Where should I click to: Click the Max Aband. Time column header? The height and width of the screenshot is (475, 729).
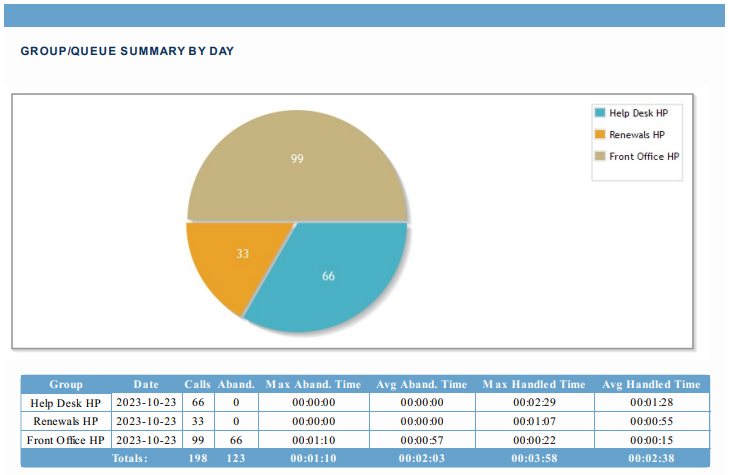pos(313,384)
